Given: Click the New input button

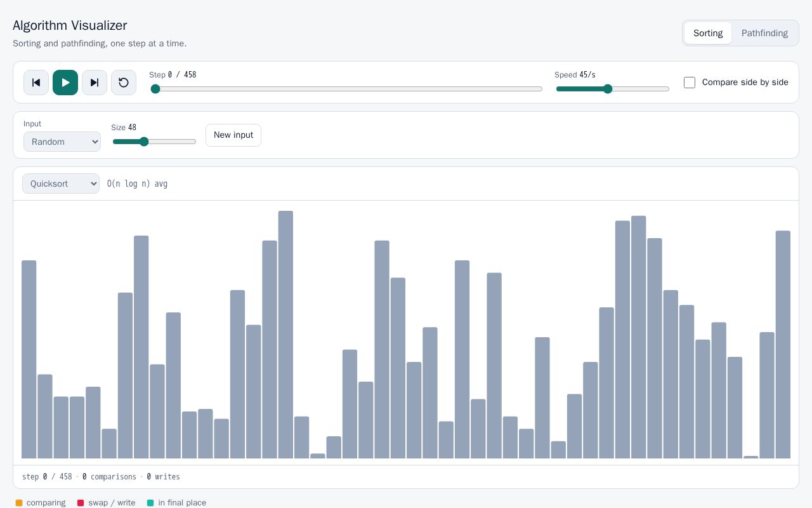Looking at the screenshot, I should 233,135.
